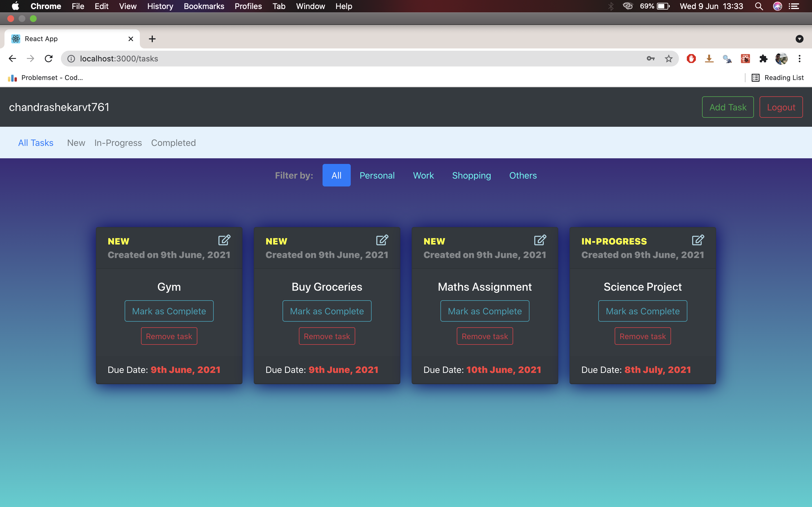Bookmark page with the star icon

(x=669, y=59)
